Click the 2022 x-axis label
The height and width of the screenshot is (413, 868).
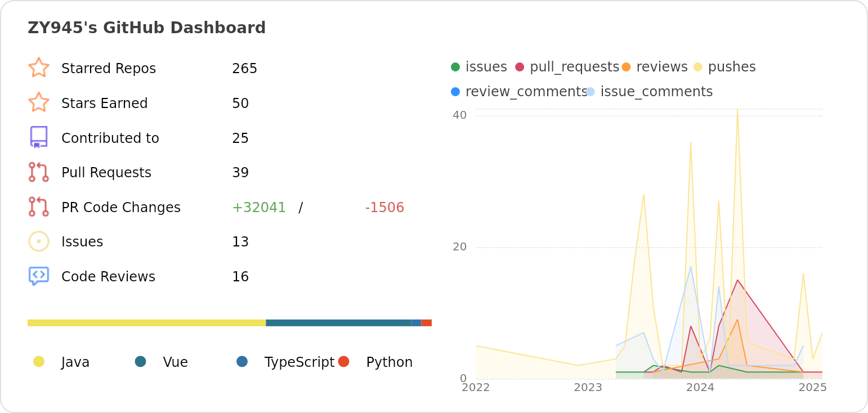click(x=476, y=388)
